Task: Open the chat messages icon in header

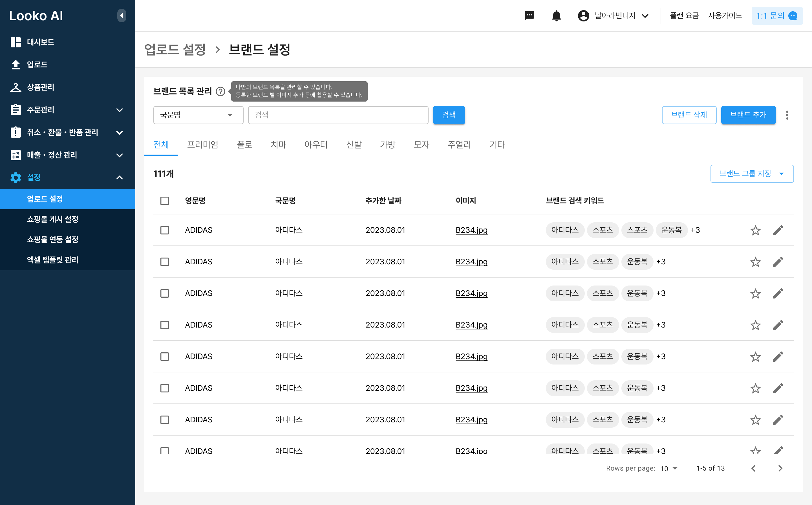Action: click(529, 15)
